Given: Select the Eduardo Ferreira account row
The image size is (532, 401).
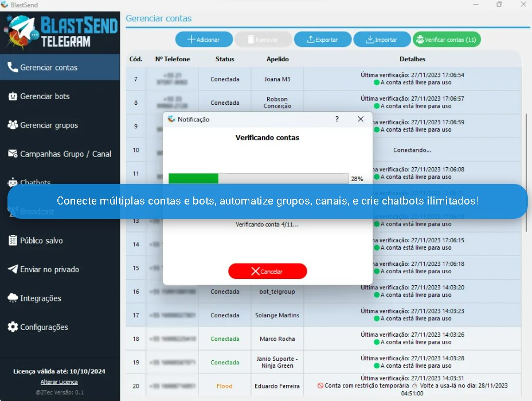Looking at the screenshot, I should click(277, 386).
